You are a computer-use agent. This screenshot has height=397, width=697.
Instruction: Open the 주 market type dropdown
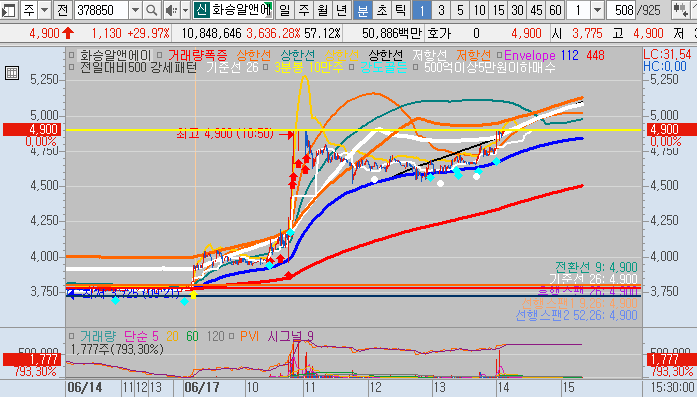click(44, 10)
